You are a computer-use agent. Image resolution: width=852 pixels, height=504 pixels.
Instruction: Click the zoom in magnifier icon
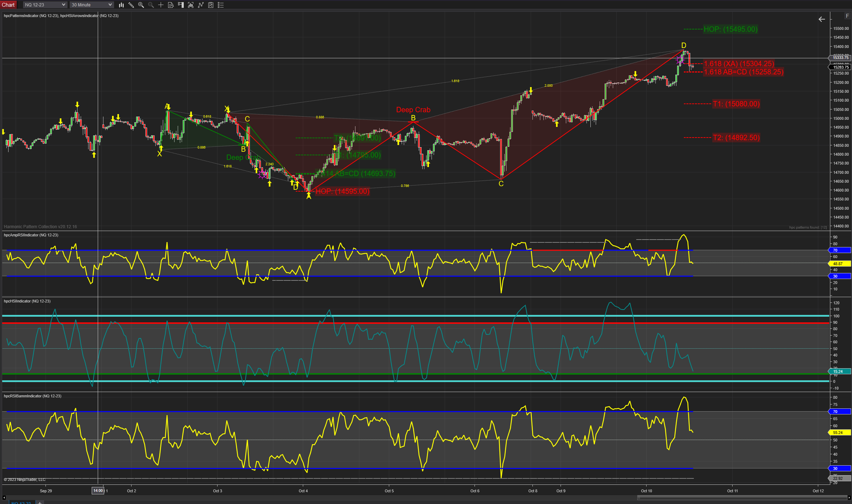(x=141, y=5)
